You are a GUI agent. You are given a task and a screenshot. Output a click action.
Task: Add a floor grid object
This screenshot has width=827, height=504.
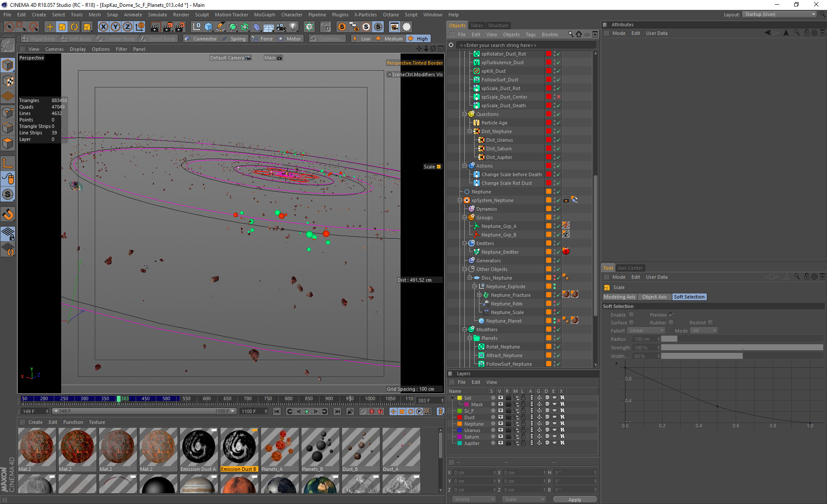click(269, 27)
